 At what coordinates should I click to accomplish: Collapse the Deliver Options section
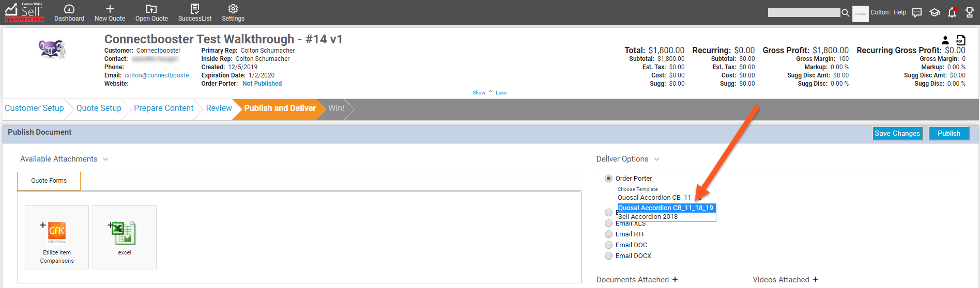(x=656, y=159)
